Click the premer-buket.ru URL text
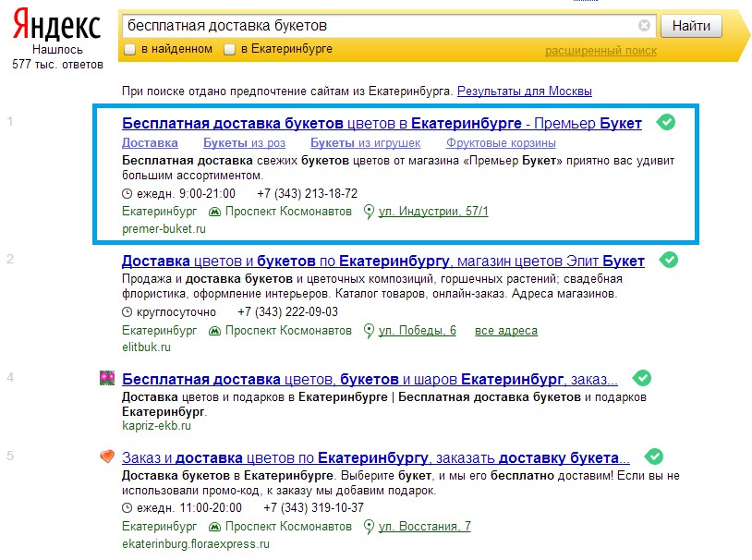Viewport: 752px width, 560px height. [164, 229]
